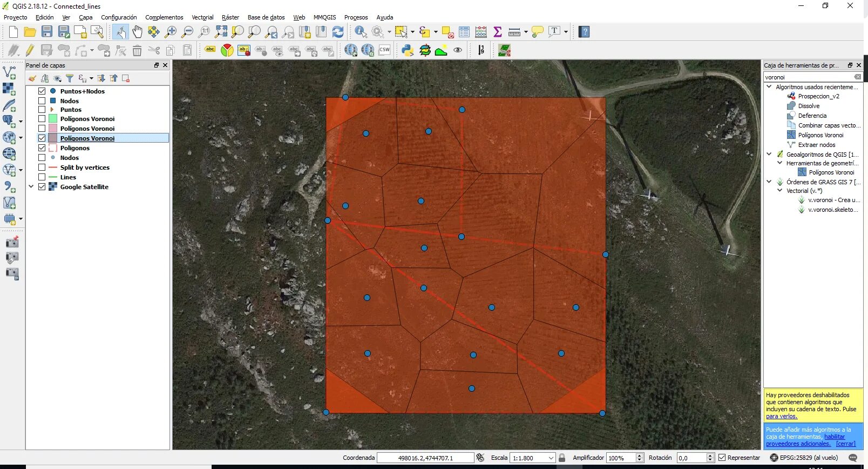This screenshot has height=469, width=868.
Task: Click the 'cerrar' link in blue notice
Action: pyautogui.click(x=846, y=444)
